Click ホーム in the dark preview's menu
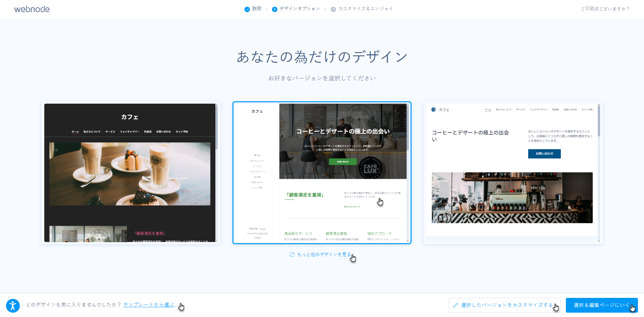The height and width of the screenshot is (317, 644). [75, 132]
